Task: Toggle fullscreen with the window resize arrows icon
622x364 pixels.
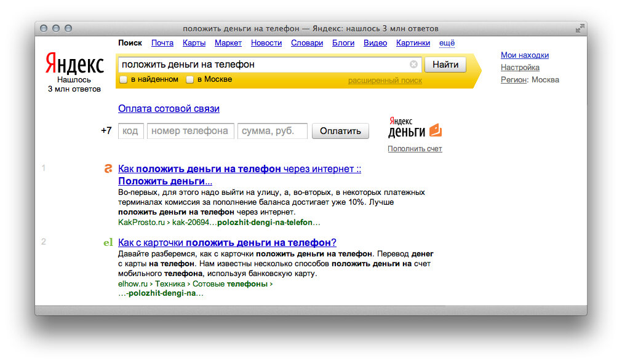Action: pos(580,28)
